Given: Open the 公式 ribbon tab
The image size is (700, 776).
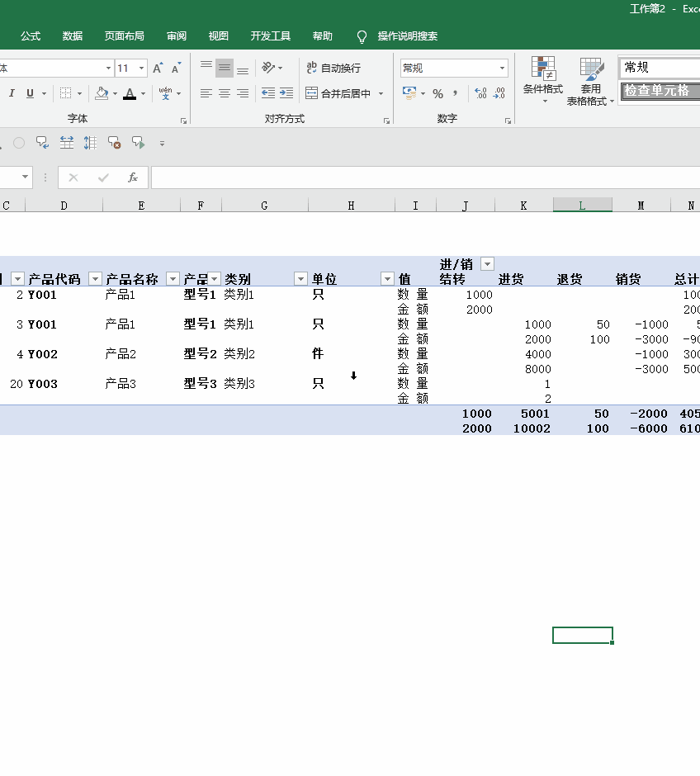Looking at the screenshot, I should pos(31,36).
